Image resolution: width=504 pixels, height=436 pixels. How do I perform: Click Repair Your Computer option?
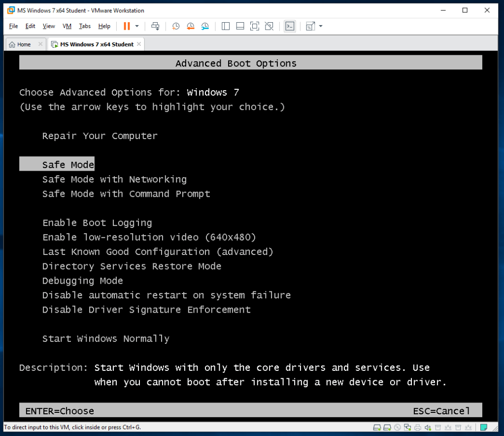(x=100, y=136)
